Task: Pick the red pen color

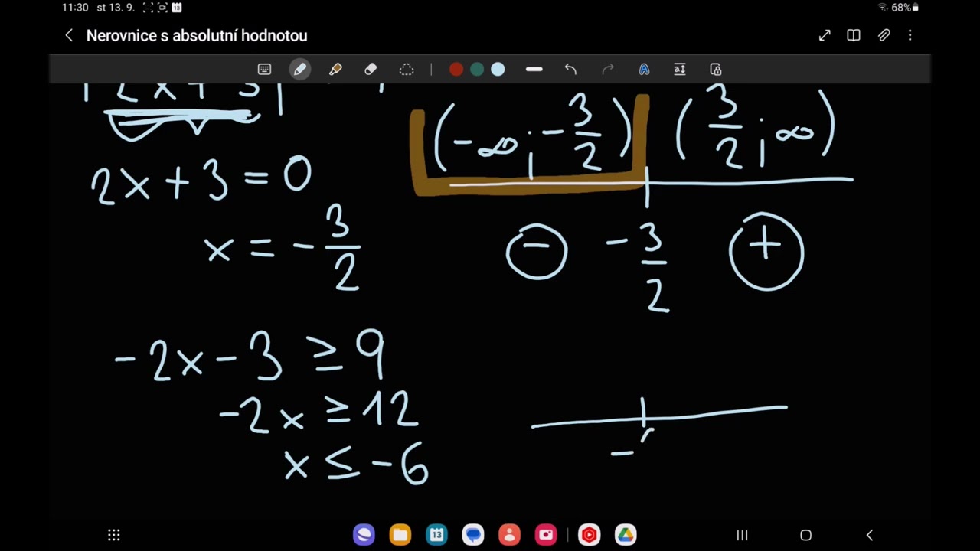Action: tap(456, 70)
